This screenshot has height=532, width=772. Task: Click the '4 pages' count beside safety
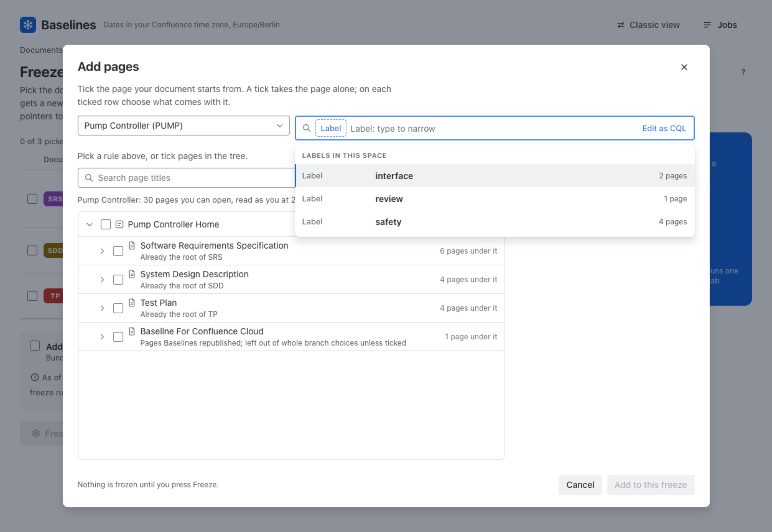click(672, 222)
